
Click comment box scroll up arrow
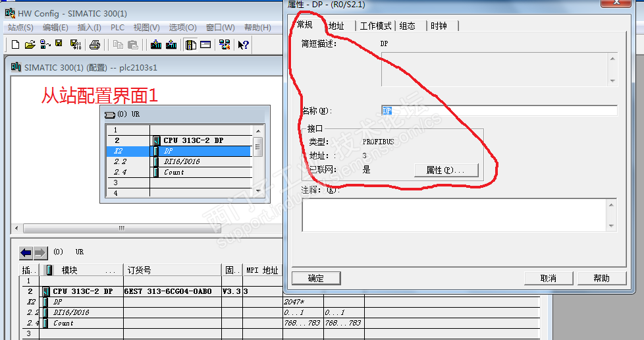(x=612, y=205)
